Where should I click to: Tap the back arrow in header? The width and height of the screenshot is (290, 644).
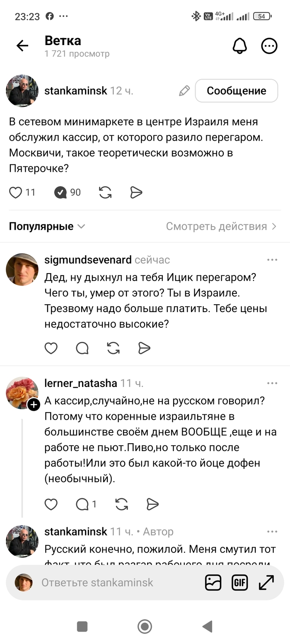tap(22, 46)
